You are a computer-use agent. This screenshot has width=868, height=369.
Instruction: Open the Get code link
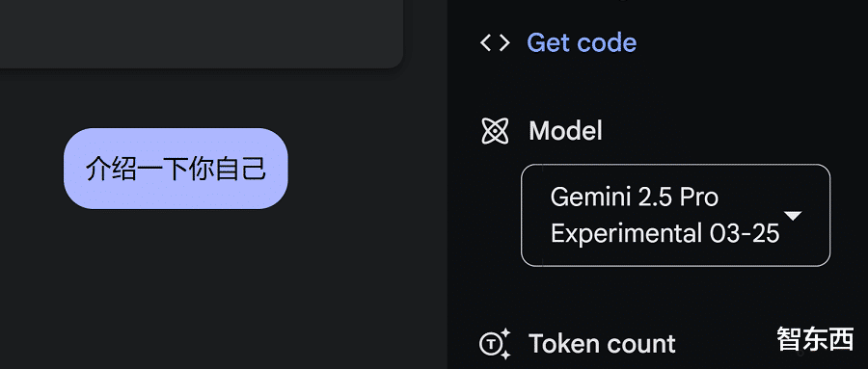pos(582,42)
